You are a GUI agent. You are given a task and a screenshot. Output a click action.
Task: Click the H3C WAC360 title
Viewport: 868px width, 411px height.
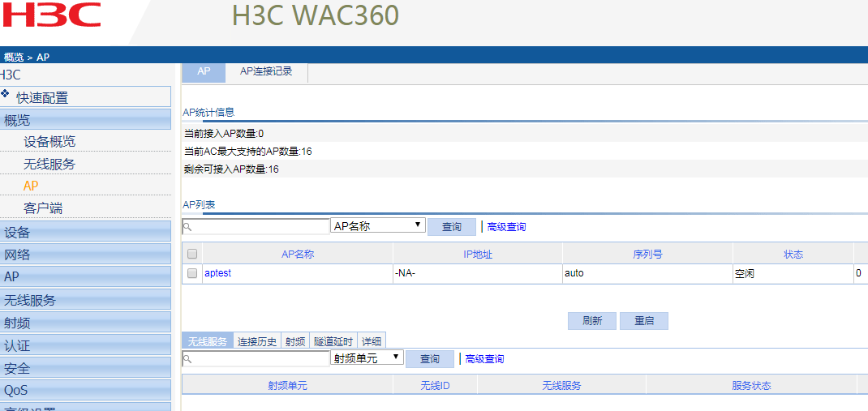315,15
